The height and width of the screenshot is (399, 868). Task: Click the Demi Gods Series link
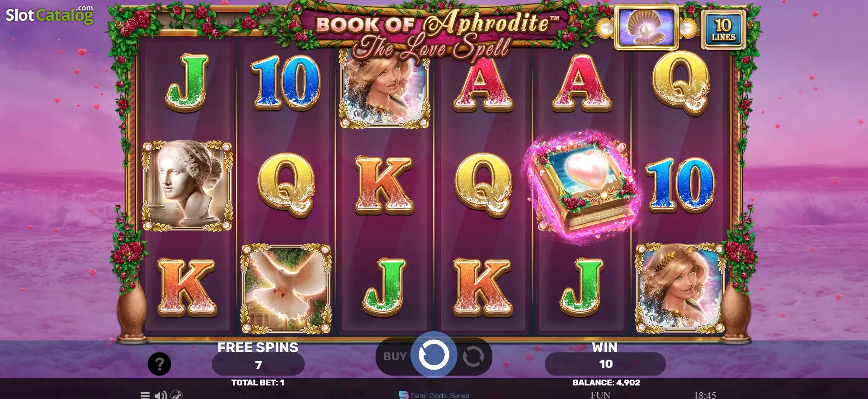coord(434,395)
